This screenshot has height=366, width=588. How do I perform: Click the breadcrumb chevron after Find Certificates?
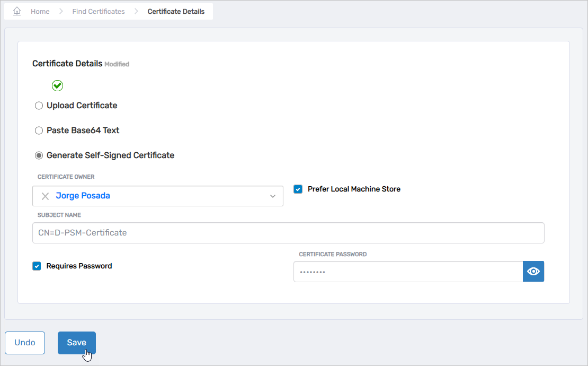click(136, 11)
